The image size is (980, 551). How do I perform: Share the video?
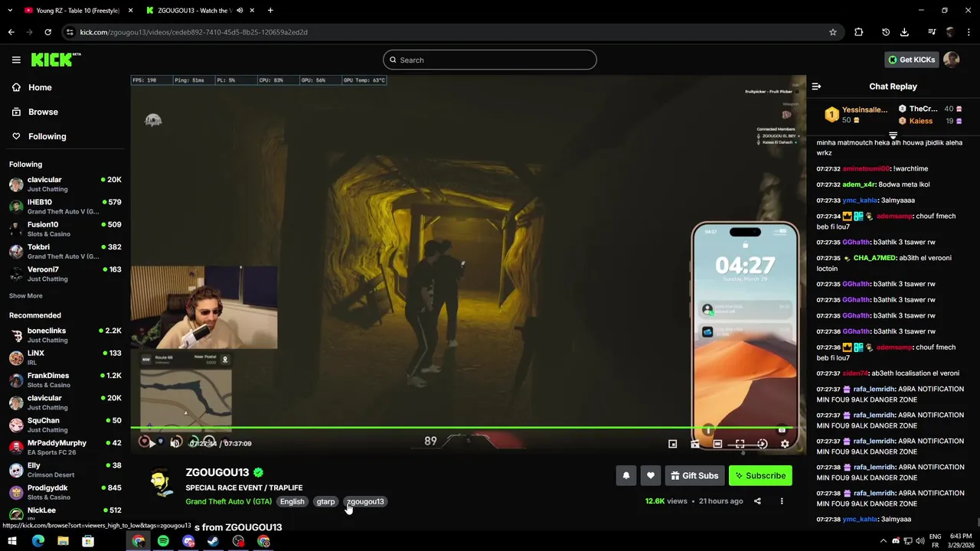pos(757,501)
